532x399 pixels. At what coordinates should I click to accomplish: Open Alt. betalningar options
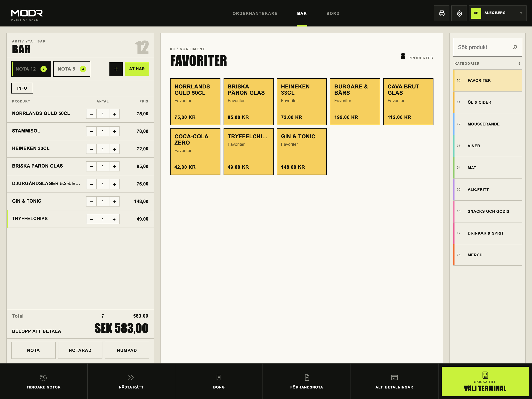tap(395, 381)
